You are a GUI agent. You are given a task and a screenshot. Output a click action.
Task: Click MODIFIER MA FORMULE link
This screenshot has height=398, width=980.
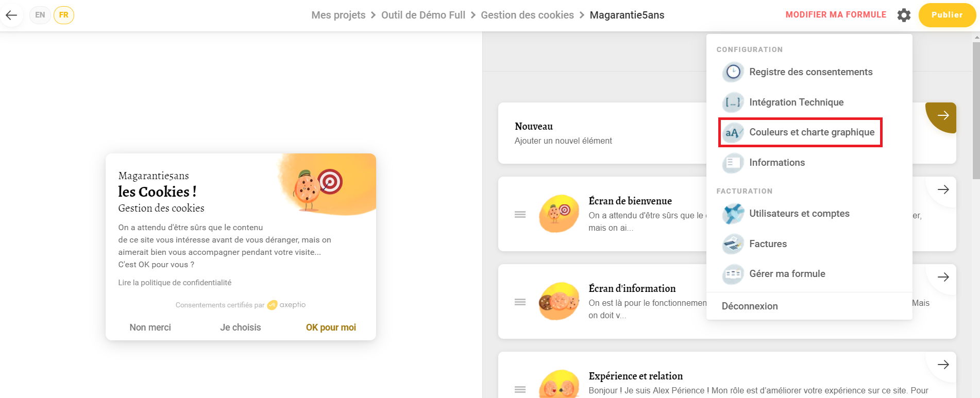836,15
